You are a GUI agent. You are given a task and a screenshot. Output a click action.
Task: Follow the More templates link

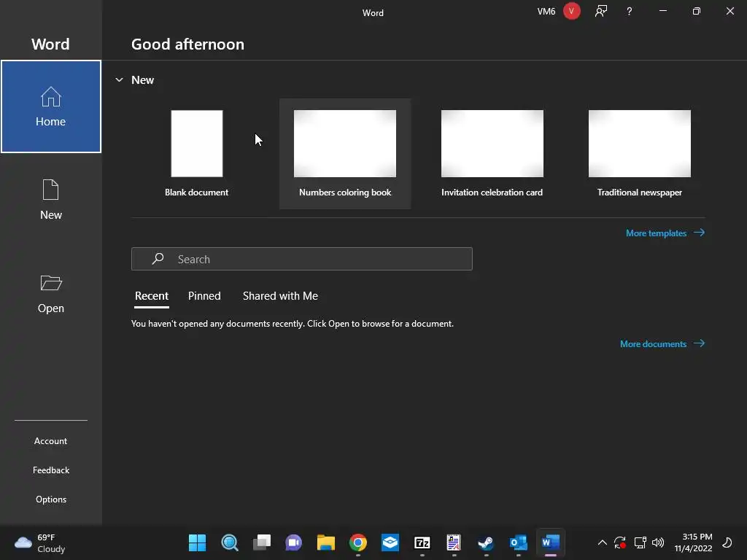coord(665,233)
